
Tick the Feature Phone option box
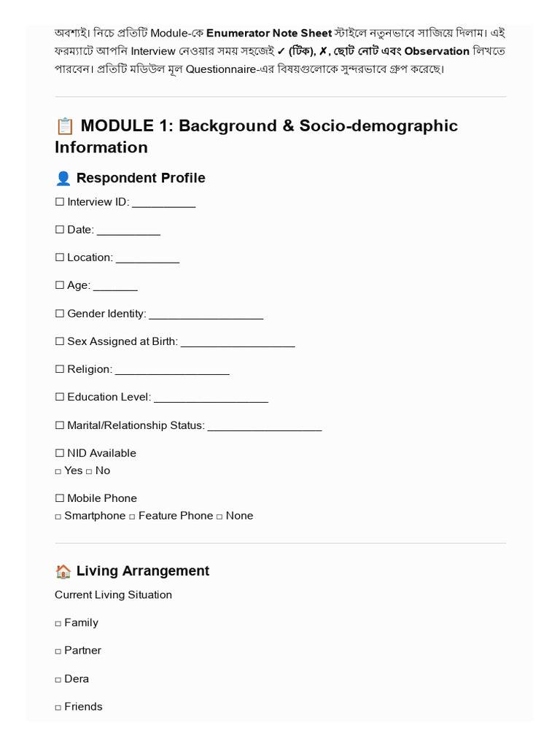point(132,517)
